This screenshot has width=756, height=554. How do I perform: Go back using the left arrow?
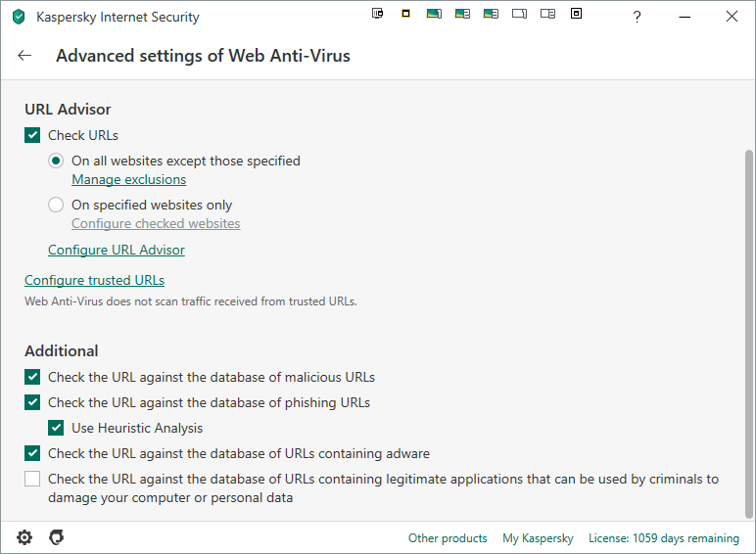(24, 56)
